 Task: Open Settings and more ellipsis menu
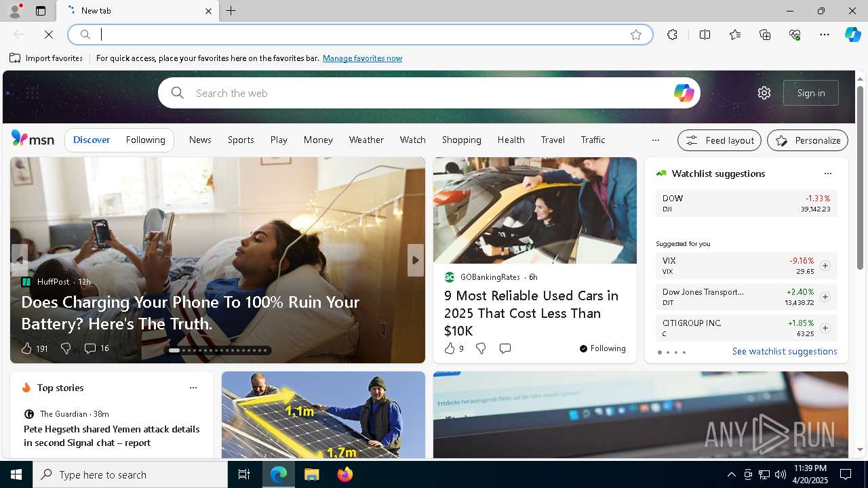[x=825, y=35]
